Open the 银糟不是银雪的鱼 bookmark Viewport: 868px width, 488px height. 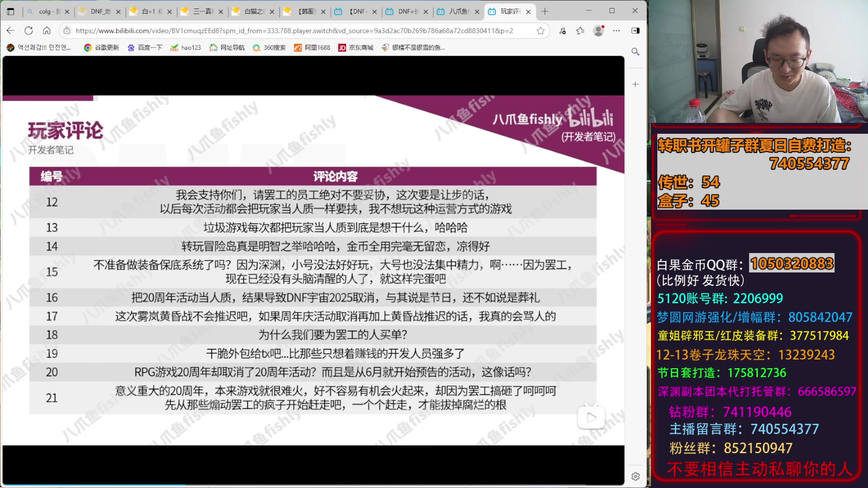pos(413,47)
